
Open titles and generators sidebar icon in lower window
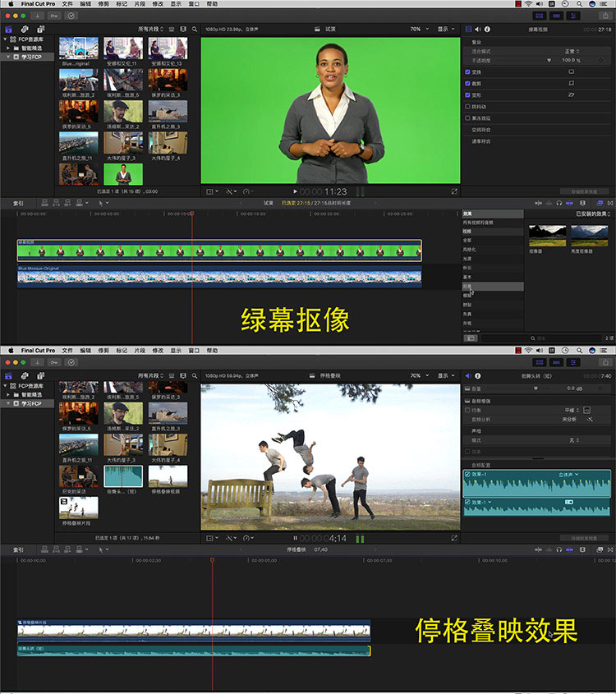(40, 376)
